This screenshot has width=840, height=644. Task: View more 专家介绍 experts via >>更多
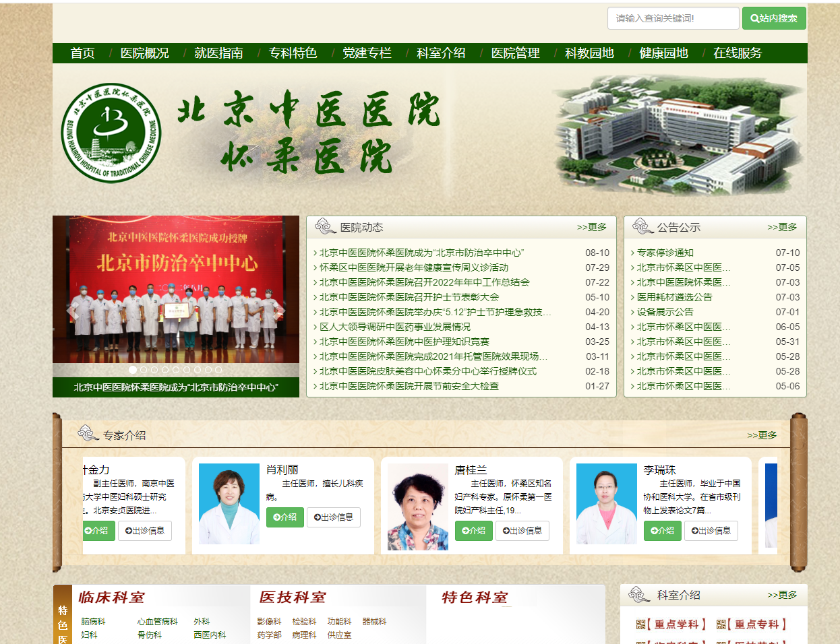pos(762,435)
